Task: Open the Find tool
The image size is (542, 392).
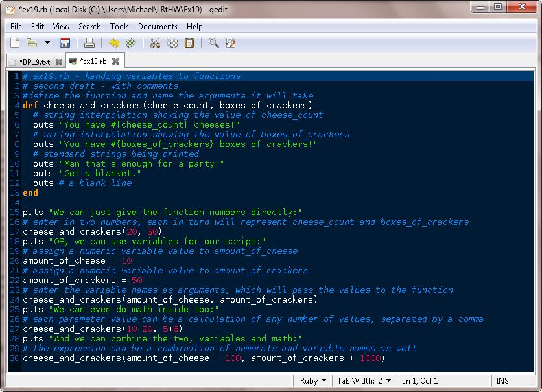Action: tap(214, 43)
